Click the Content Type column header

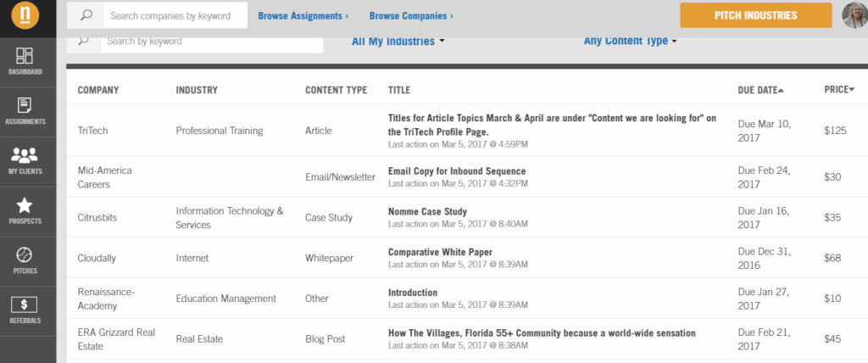tap(336, 91)
